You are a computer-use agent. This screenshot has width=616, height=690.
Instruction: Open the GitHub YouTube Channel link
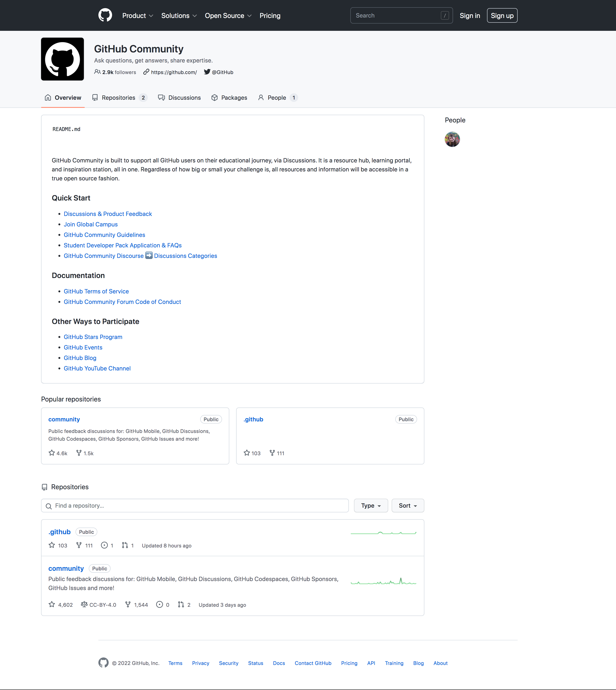point(97,368)
